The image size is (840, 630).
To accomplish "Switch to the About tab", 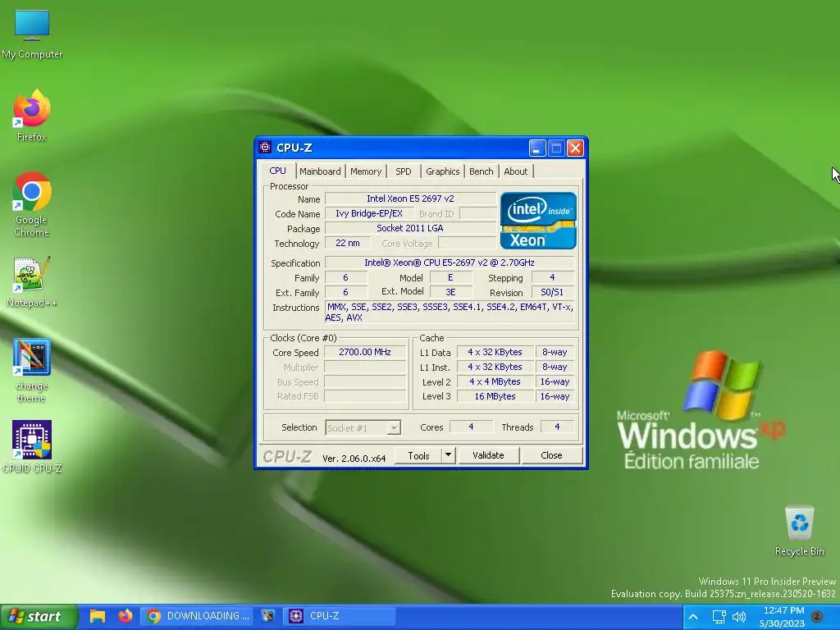I will (515, 171).
